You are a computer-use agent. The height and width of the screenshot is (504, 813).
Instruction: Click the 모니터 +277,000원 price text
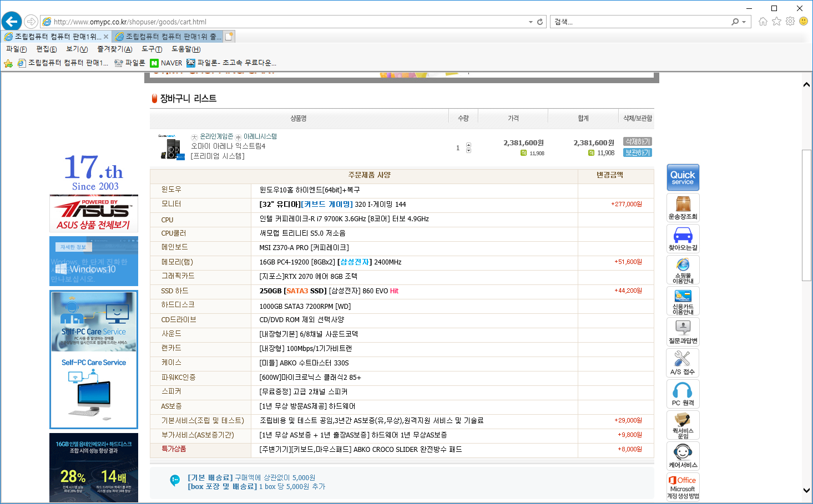pyautogui.click(x=627, y=204)
